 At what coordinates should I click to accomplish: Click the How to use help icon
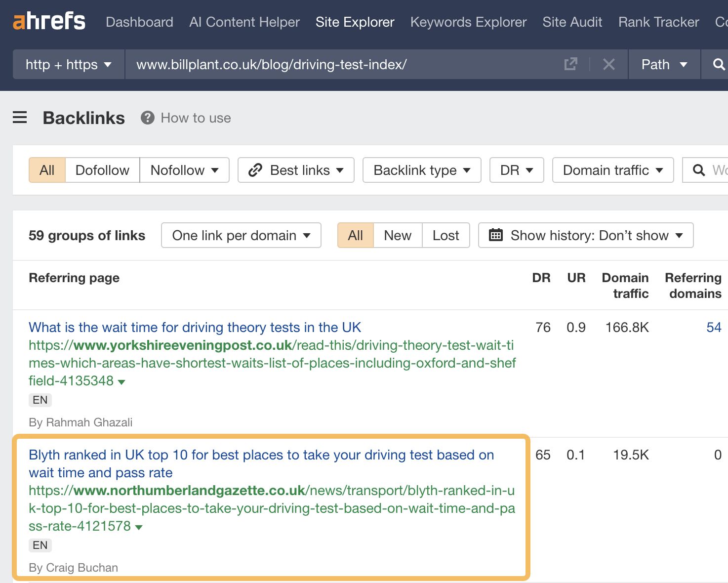[x=147, y=118]
